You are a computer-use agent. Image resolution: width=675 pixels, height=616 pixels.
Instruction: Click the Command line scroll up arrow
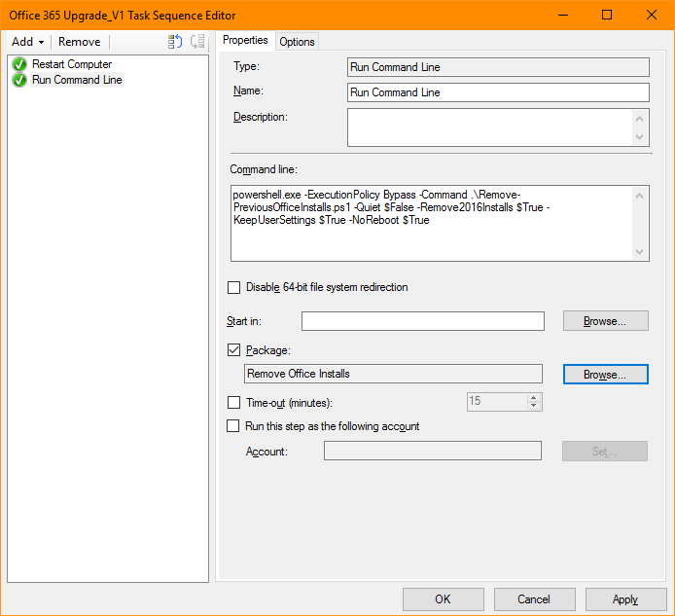click(639, 196)
